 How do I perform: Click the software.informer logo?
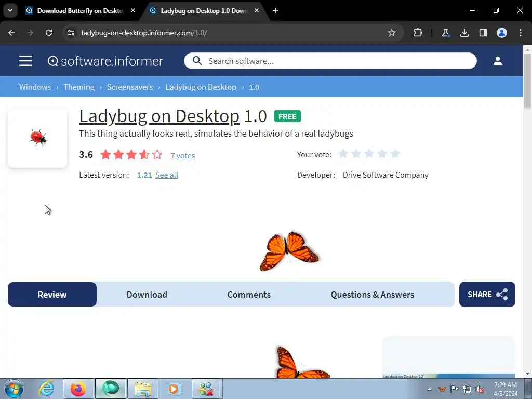coord(105,61)
